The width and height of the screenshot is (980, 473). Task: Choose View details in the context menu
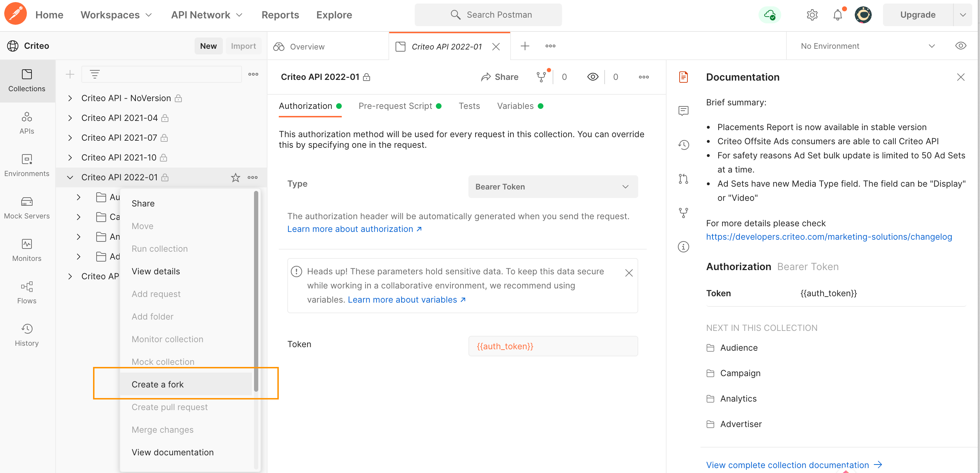[186, 271]
